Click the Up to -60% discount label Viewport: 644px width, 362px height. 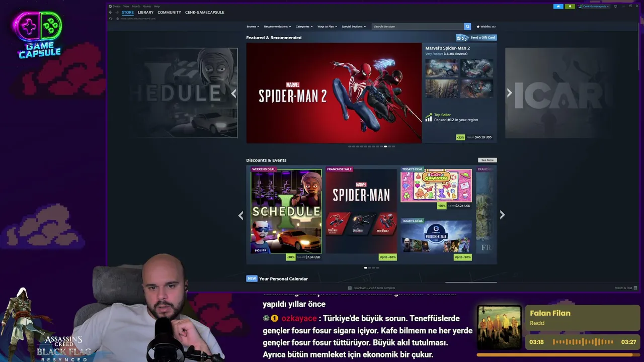tap(387, 257)
